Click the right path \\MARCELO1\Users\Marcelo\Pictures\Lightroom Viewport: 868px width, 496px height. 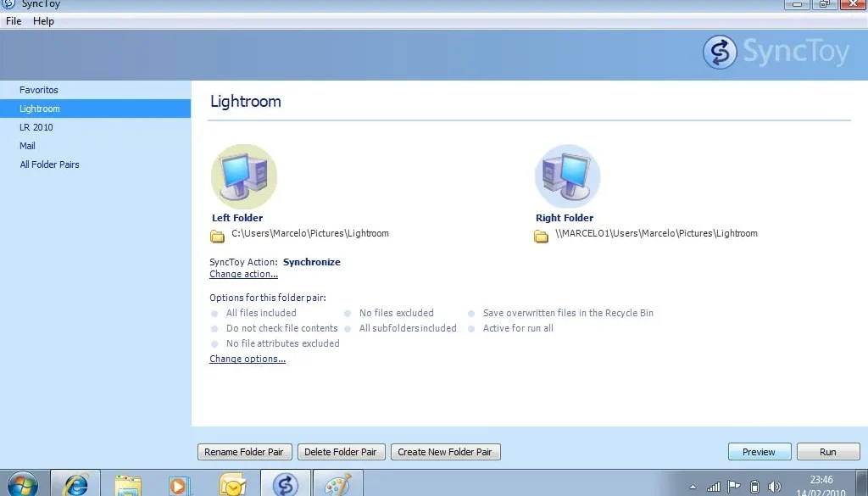tap(657, 234)
